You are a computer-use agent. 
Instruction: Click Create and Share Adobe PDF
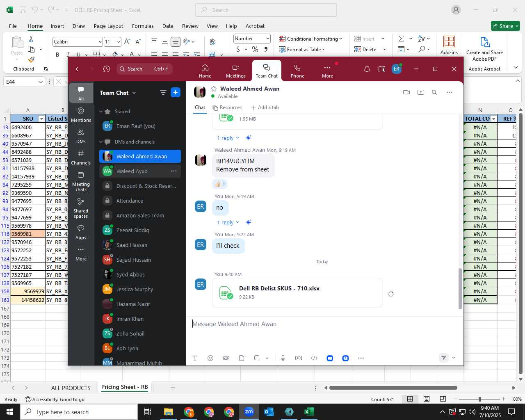[x=484, y=49]
